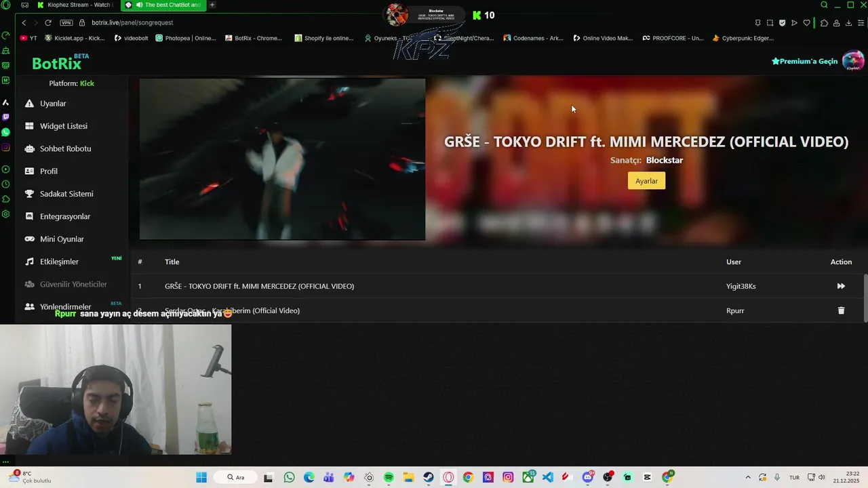
Task: Open Steam from the taskbar
Action: coord(429,477)
